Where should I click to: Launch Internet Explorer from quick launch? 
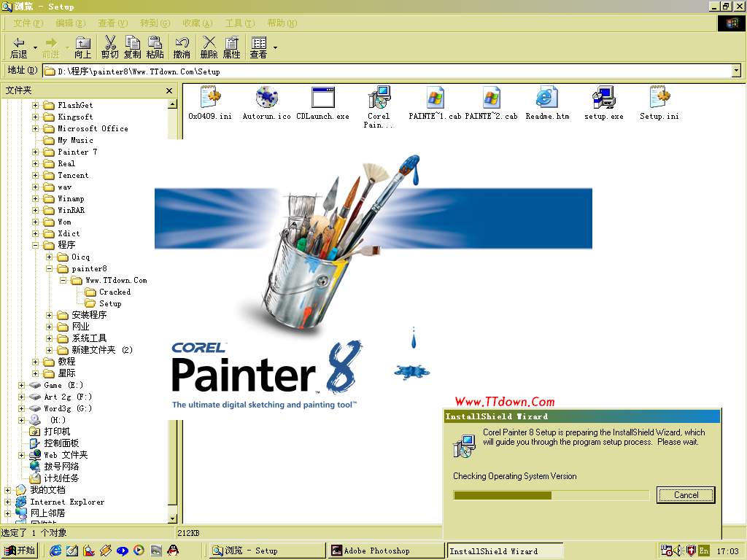coord(55,551)
